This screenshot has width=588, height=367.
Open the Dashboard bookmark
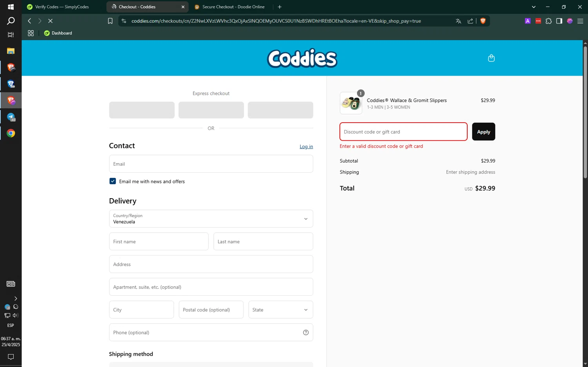(58, 33)
